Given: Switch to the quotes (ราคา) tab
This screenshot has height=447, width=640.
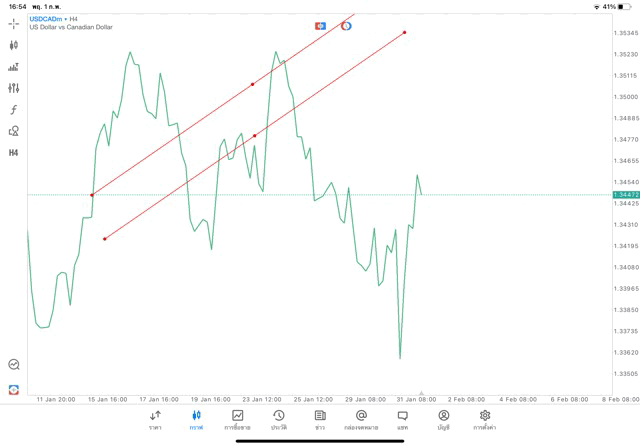Looking at the screenshot, I should [155, 420].
